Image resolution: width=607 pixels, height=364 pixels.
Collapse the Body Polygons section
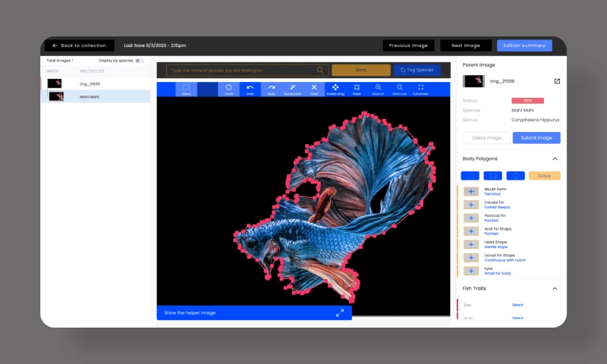point(555,158)
